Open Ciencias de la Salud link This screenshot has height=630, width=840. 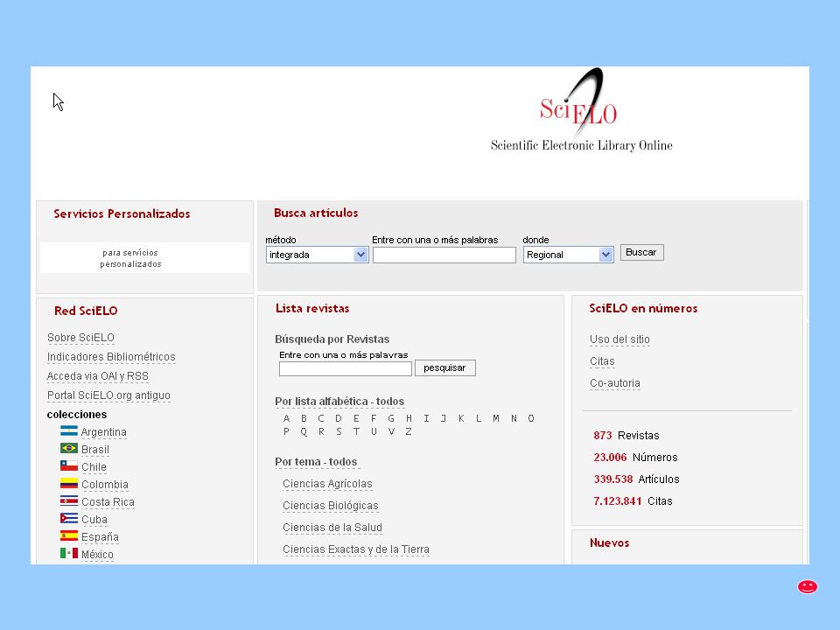[x=332, y=528]
